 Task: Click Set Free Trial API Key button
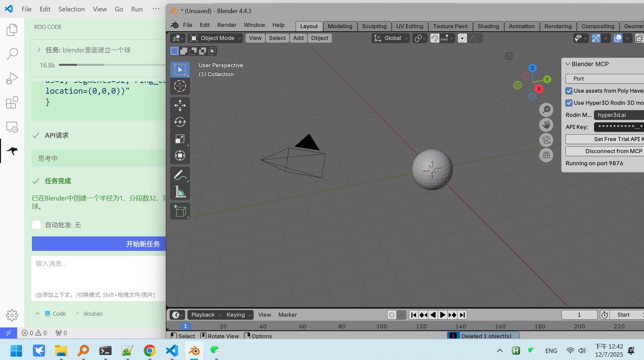(x=605, y=139)
